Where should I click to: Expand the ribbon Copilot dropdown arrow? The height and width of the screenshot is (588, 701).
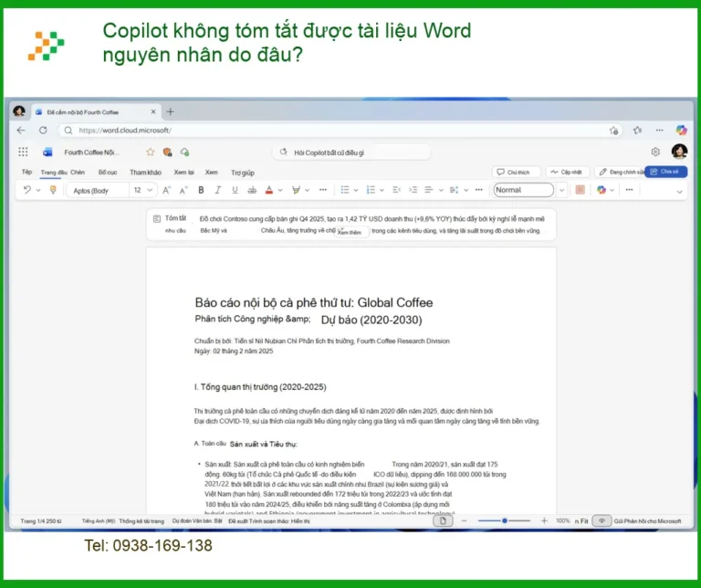[x=612, y=190]
